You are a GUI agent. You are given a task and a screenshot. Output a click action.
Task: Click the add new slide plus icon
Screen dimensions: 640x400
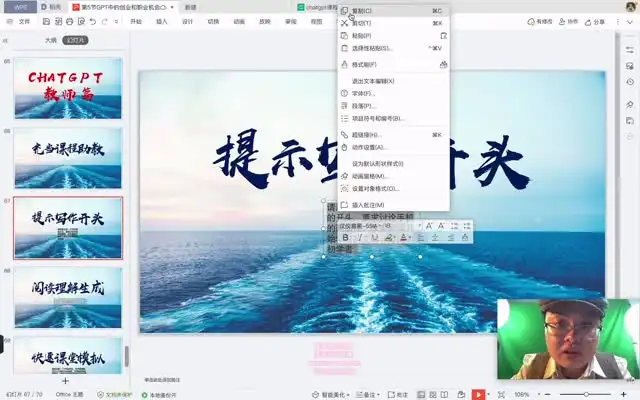[x=65, y=381]
